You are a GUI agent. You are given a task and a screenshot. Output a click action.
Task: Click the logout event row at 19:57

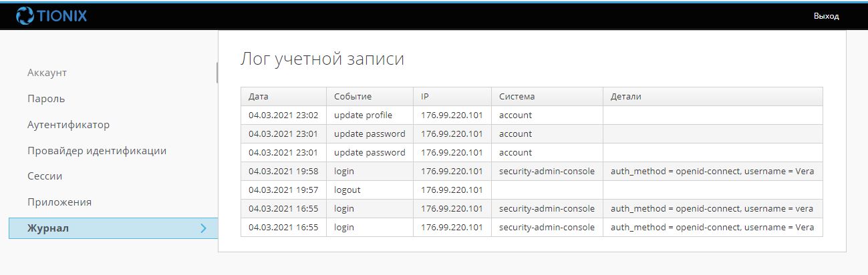[347, 190]
